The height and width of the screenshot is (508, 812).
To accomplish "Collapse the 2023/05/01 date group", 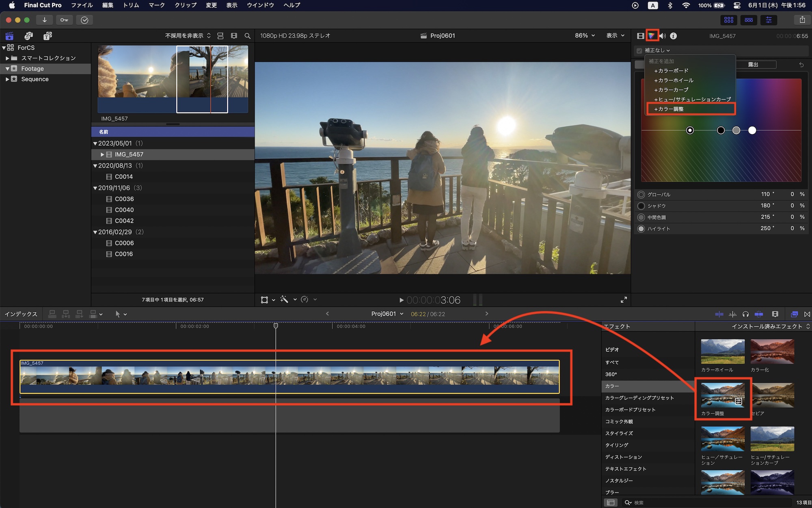I will pyautogui.click(x=95, y=143).
